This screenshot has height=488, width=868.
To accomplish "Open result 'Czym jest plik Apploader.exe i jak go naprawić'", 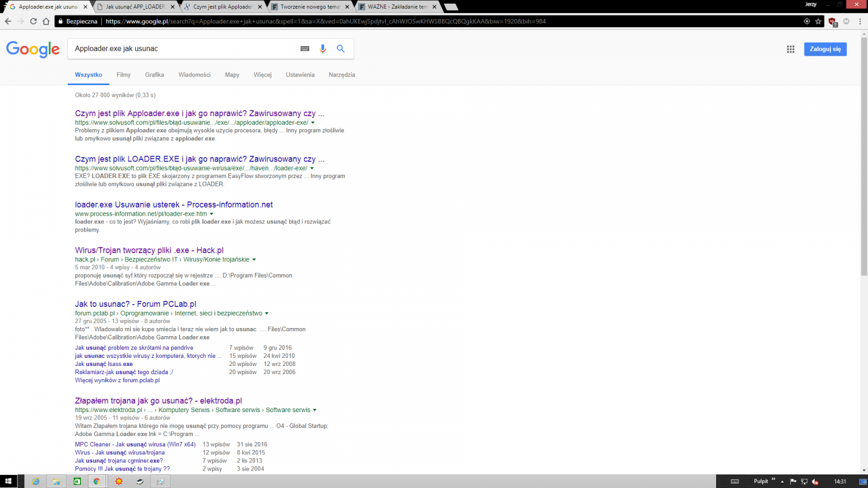I will pyautogui.click(x=200, y=113).
